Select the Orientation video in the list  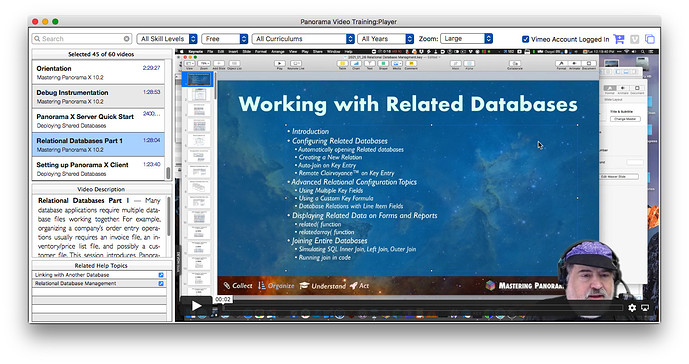(x=98, y=73)
